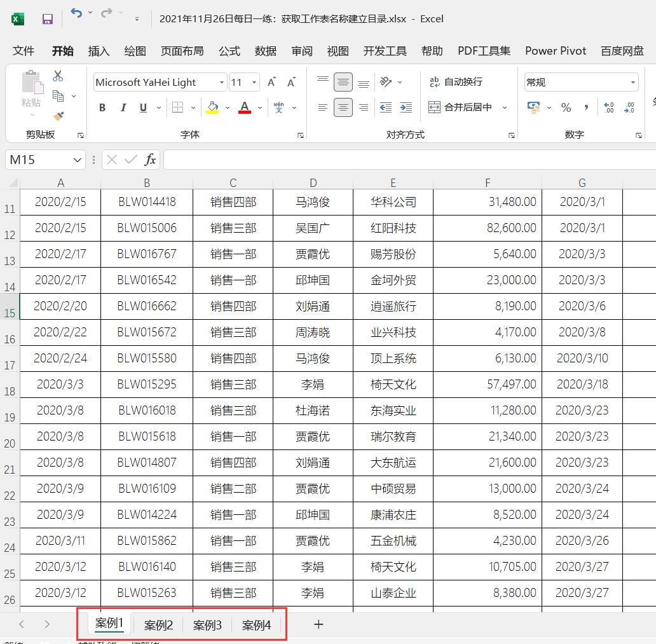This screenshot has width=656, height=644.
Task: Select the Format Painter brush icon
Action: (x=58, y=116)
